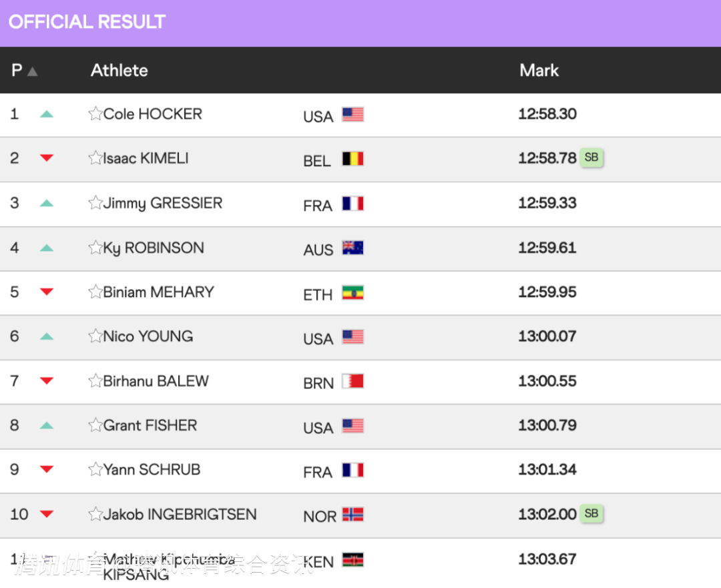Click the Athlete column header

coord(119,70)
